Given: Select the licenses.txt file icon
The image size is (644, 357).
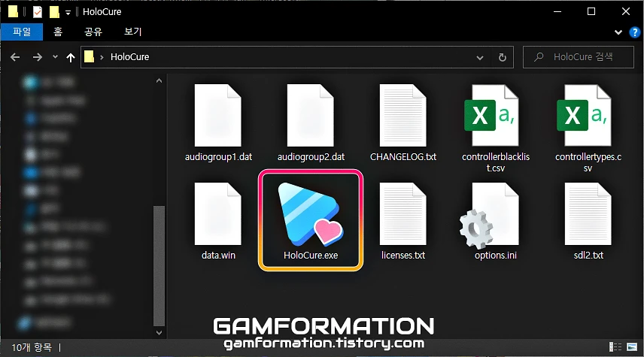Looking at the screenshot, I should point(403,213).
